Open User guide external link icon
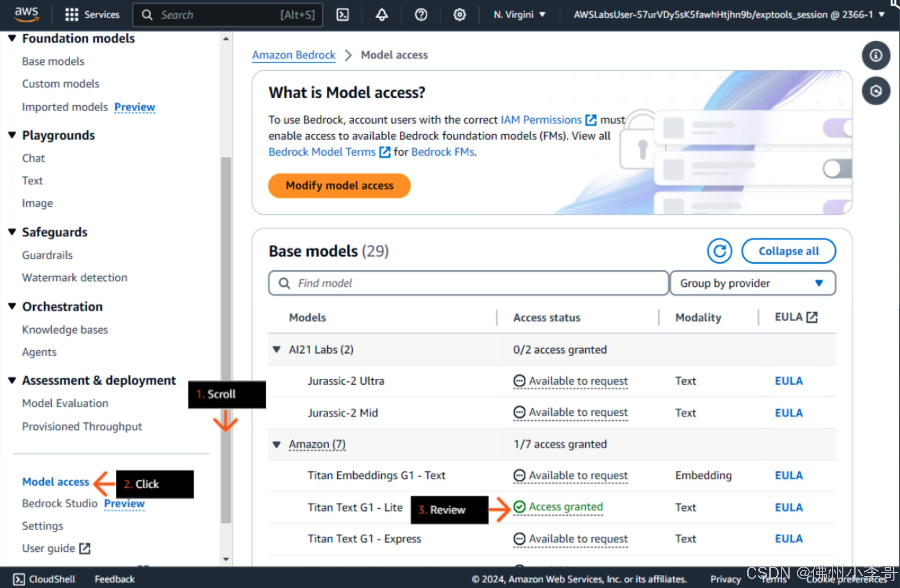 click(x=85, y=548)
